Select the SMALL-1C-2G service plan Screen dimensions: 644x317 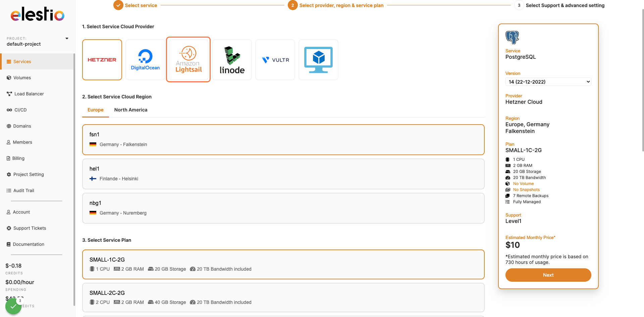[283, 264]
